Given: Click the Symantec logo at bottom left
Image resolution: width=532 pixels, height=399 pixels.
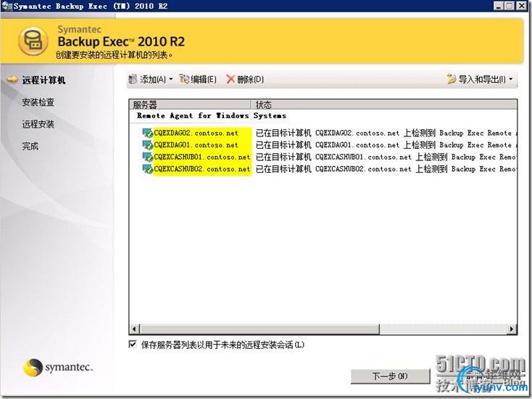Looking at the screenshot, I should click(x=58, y=367).
